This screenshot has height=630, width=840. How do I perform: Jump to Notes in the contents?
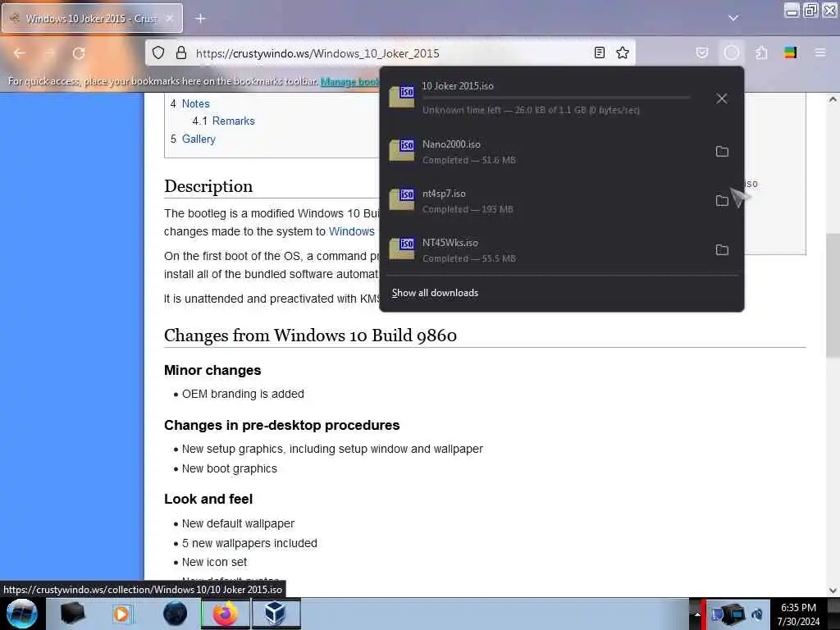pyautogui.click(x=195, y=103)
